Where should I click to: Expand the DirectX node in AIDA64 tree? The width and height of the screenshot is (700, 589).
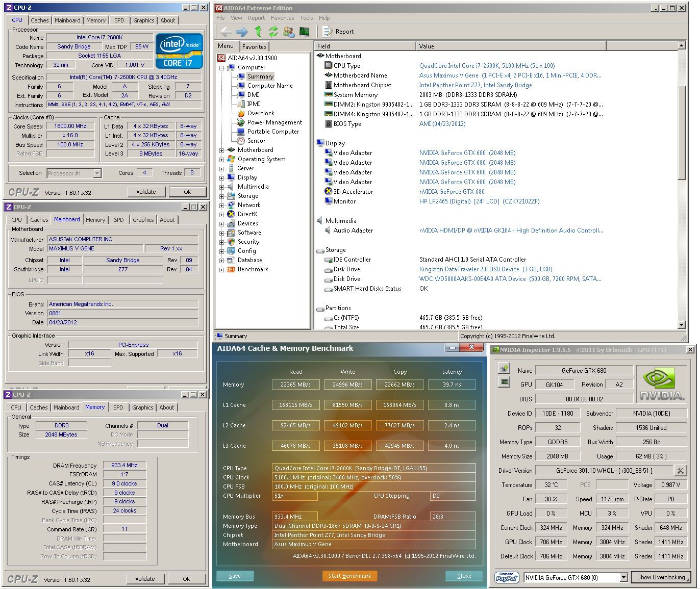click(x=222, y=215)
